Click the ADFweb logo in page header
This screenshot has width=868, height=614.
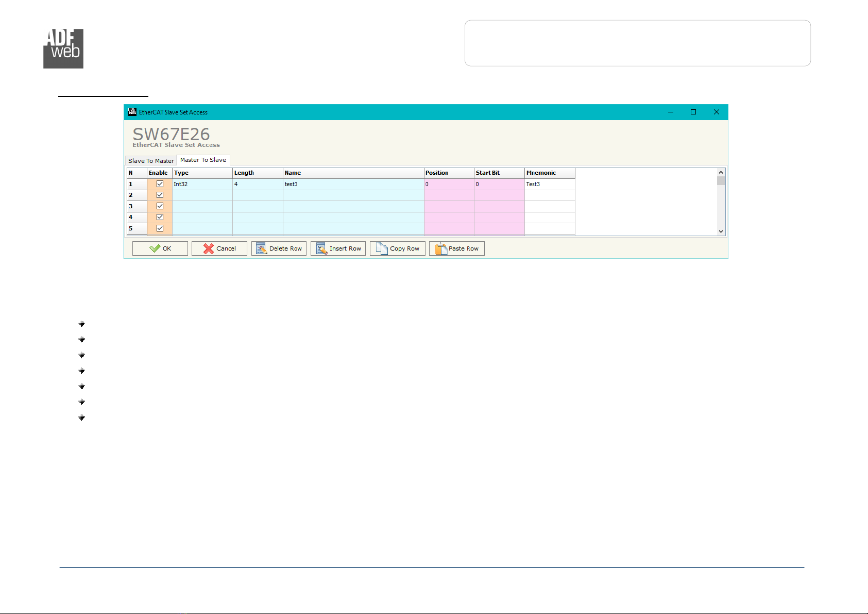pyautogui.click(x=63, y=48)
